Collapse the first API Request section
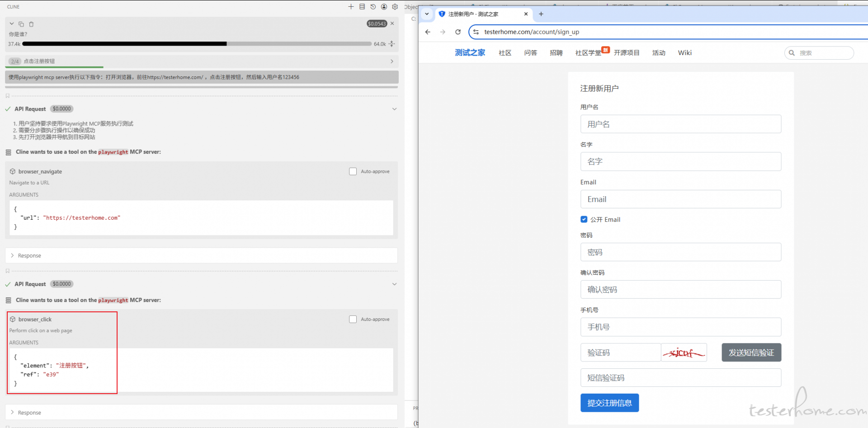This screenshot has height=428, width=868. pyautogui.click(x=394, y=109)
